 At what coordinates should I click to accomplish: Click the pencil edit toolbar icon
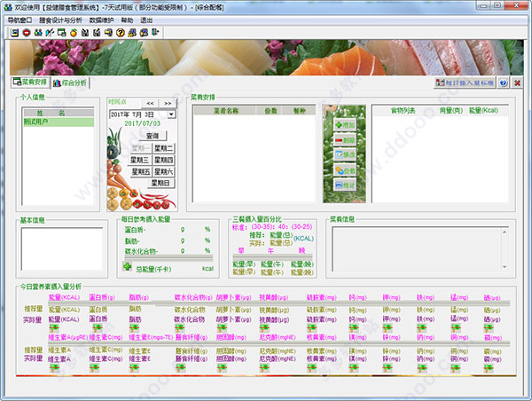[x=50, y=33]
